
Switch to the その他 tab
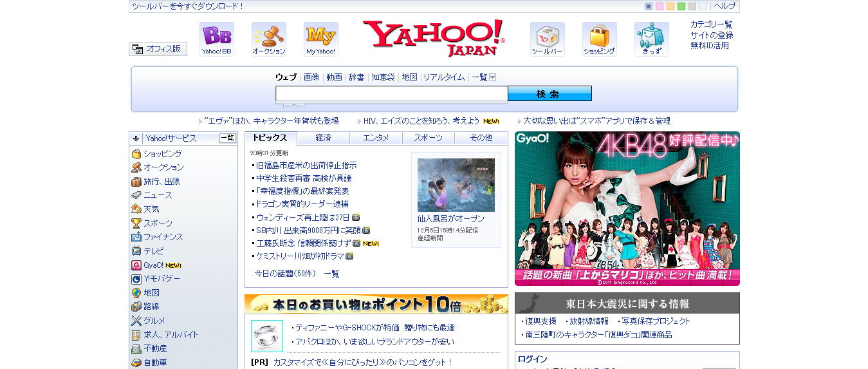pyautogui.click(x=481, y=138)
